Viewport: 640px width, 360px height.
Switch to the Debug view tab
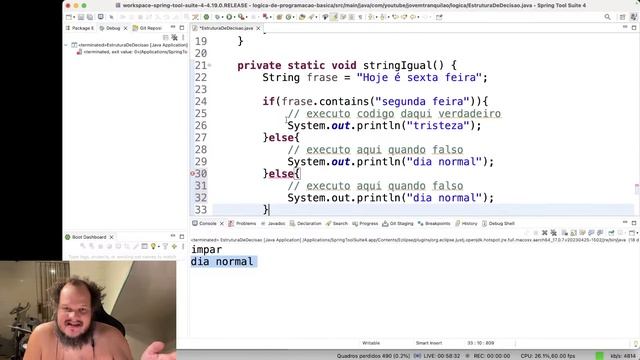point(110,28)
